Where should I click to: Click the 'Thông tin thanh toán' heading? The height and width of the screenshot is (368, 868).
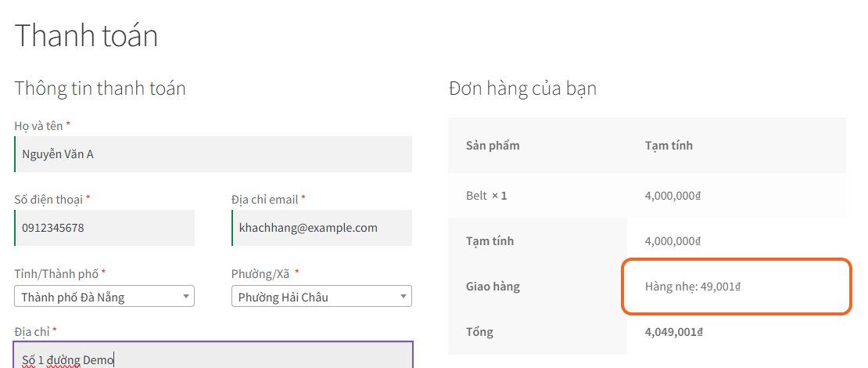tap(100, 88)
